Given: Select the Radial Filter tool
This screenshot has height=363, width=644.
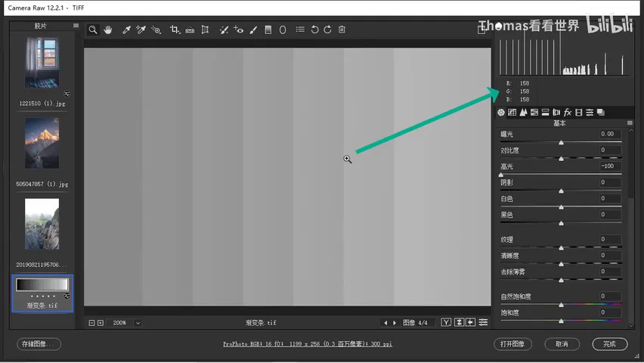Looking at the screenshot, I should click(x=283, y=29).
